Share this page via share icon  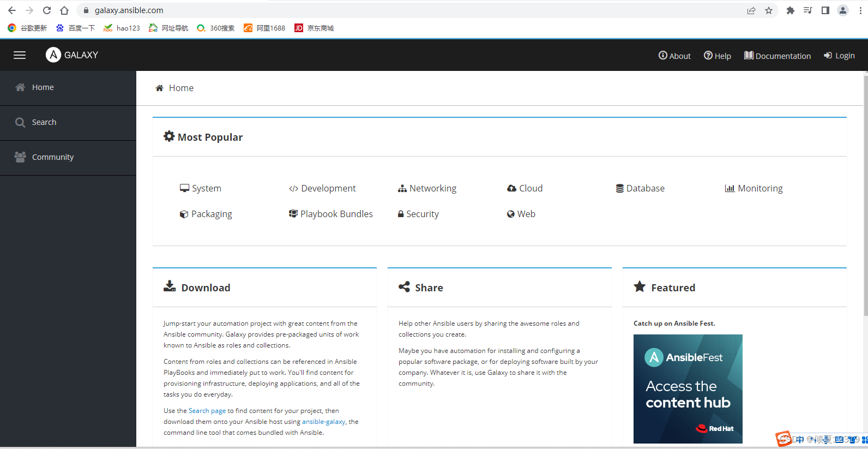751,10
